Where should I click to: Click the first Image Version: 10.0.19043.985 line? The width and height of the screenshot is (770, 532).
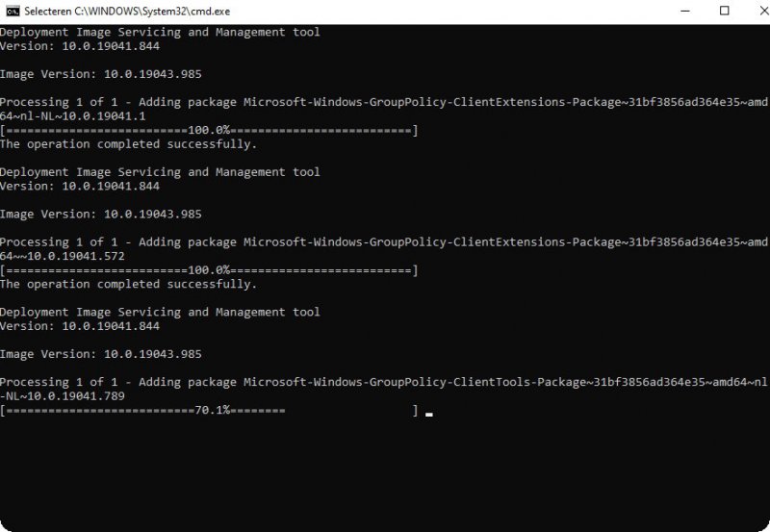[x=101, y=74]
